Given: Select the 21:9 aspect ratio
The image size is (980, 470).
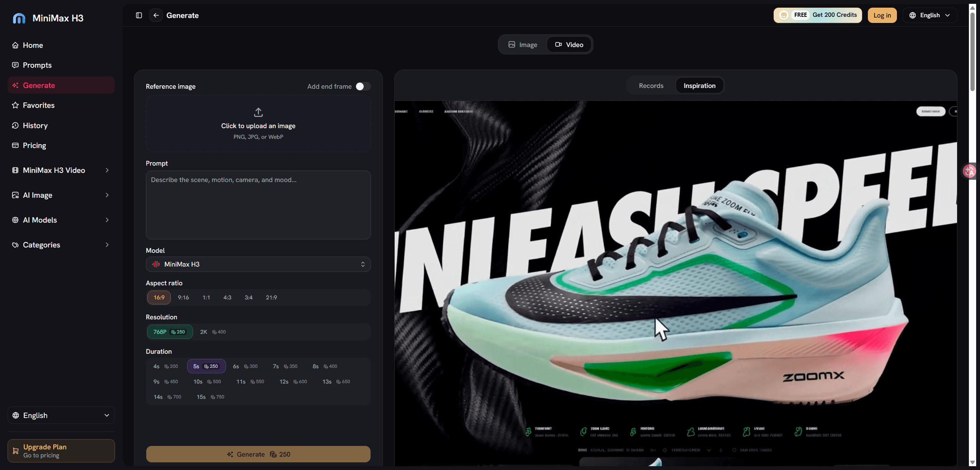Looking at the screenshot, I should [271, 298].
